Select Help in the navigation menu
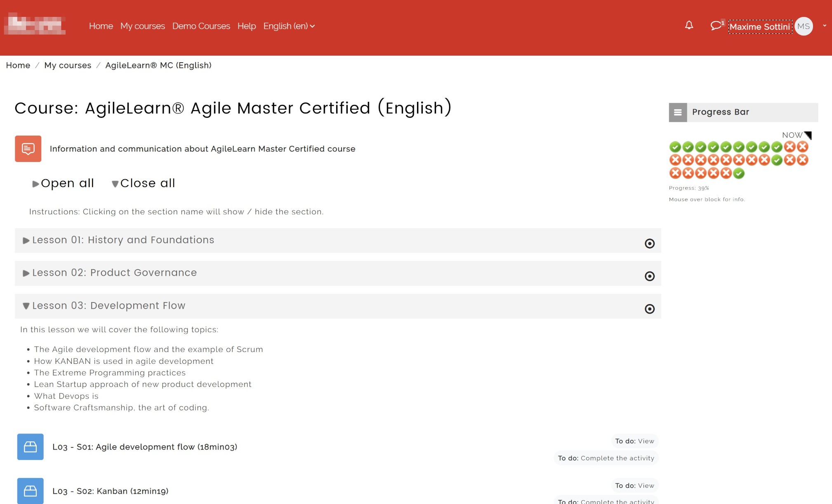The width and height of the screenshot is (832, 504). 246,26
